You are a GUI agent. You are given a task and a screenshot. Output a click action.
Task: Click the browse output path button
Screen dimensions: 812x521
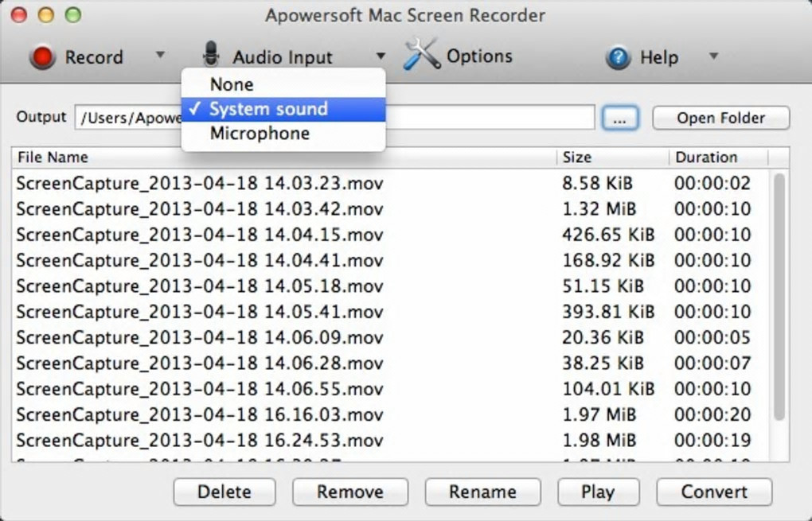coord(620,118)
